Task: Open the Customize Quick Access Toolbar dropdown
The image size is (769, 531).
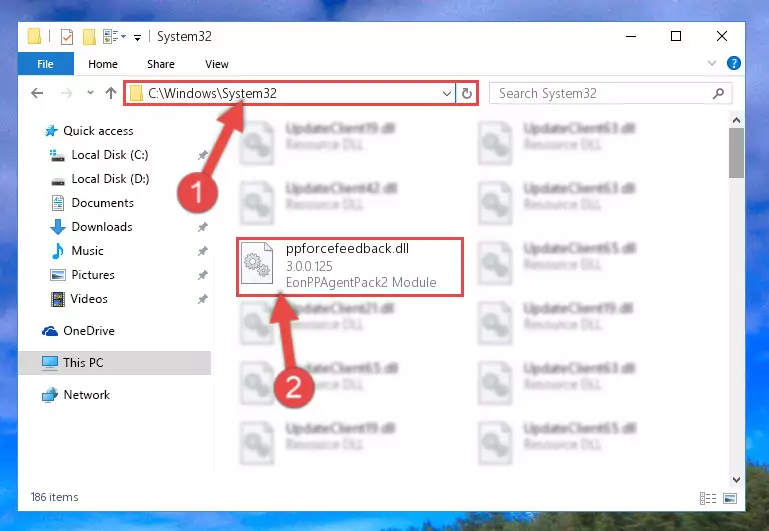Action: 137,37
